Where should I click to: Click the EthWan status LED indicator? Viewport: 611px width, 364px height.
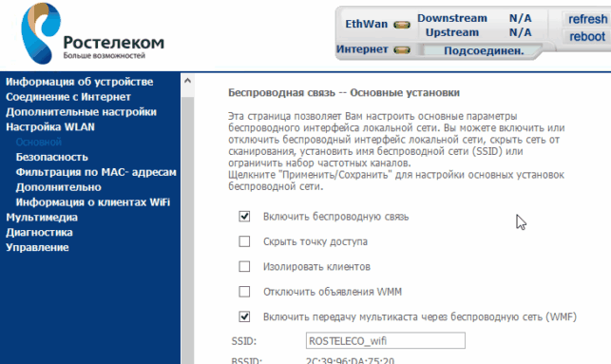[x=402, y=25]
